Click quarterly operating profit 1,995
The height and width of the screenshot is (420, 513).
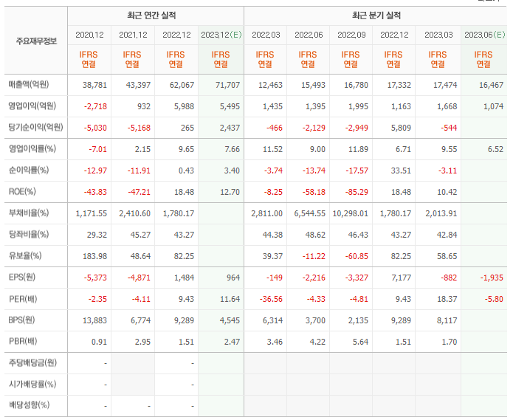(x=358, y=106)
